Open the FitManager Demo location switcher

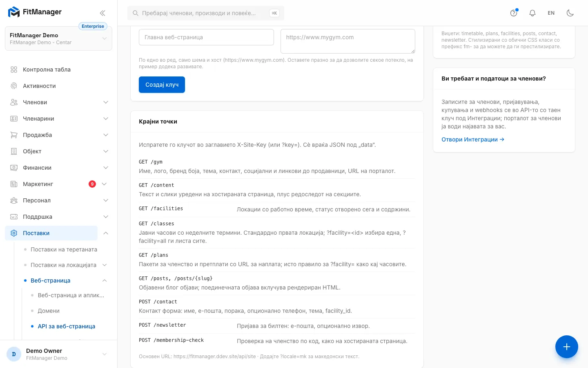(58, 38)
